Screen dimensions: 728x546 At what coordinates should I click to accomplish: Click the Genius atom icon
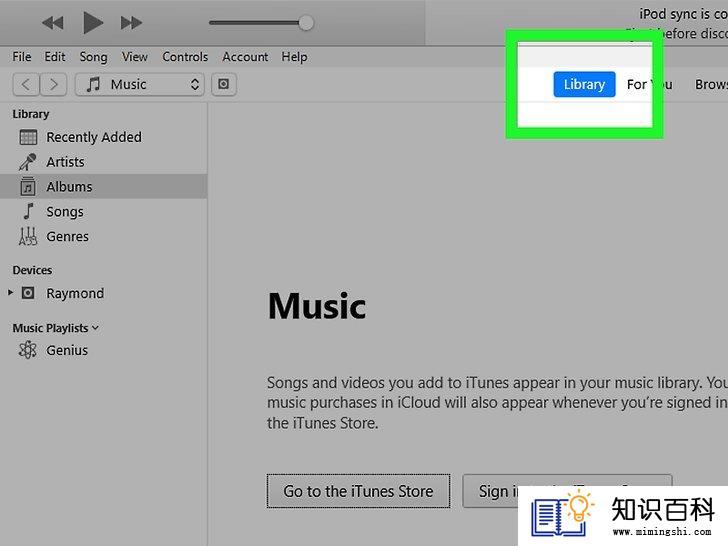click(x=28, y=350)
